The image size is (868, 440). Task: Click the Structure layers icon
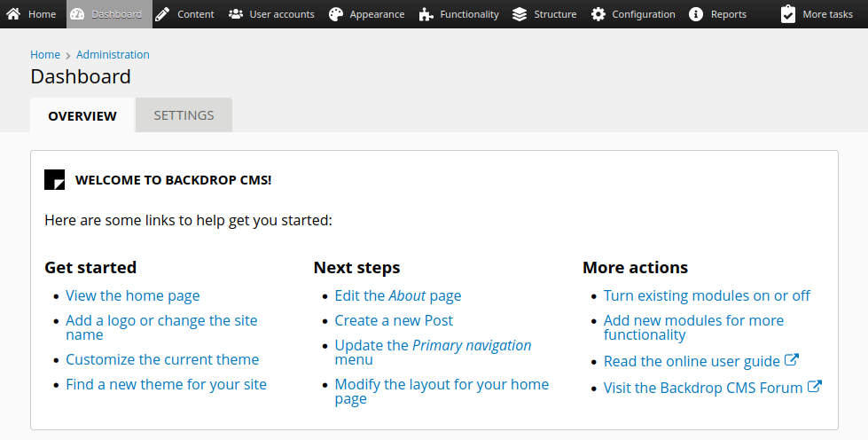(520, 14)
